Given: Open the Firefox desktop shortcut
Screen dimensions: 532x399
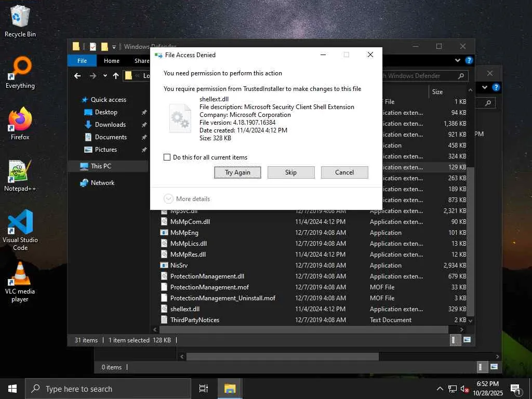Looking at the screenshot, I should click(x=20, y=124).
